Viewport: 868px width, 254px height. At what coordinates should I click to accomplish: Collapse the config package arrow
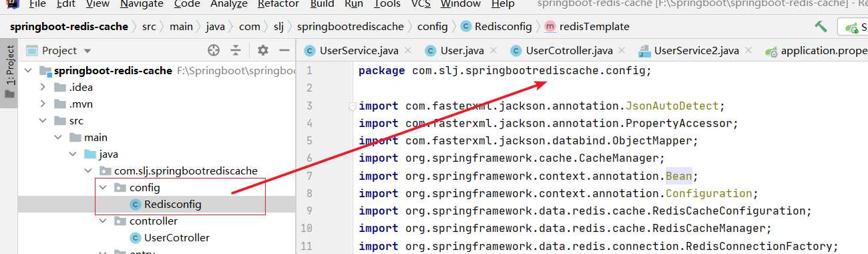pyautogui.click(x=102, y=188)
